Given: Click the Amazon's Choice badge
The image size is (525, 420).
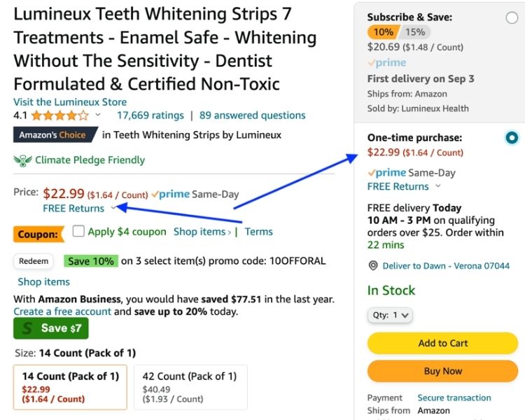Looking at the screenshot, I should [52, 135].
